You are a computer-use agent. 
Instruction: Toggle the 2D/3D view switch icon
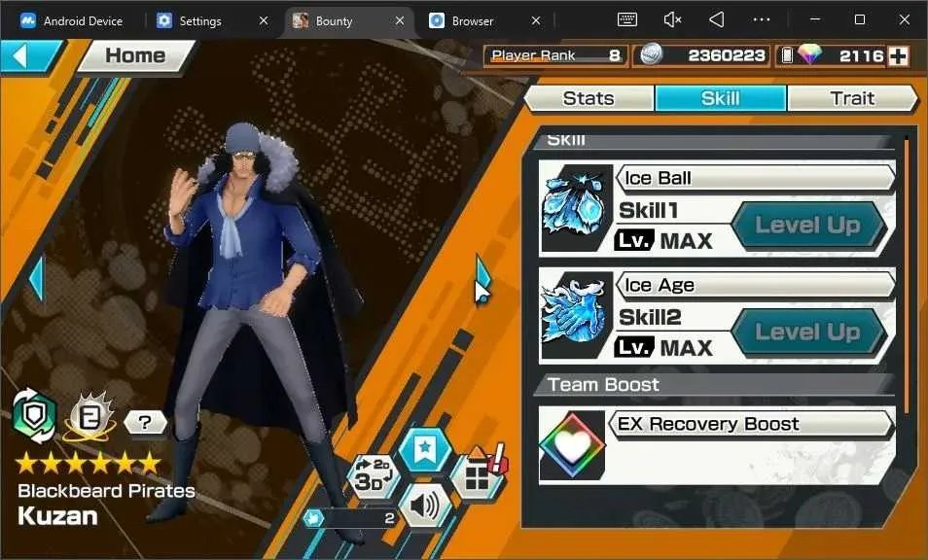(375, 476)
